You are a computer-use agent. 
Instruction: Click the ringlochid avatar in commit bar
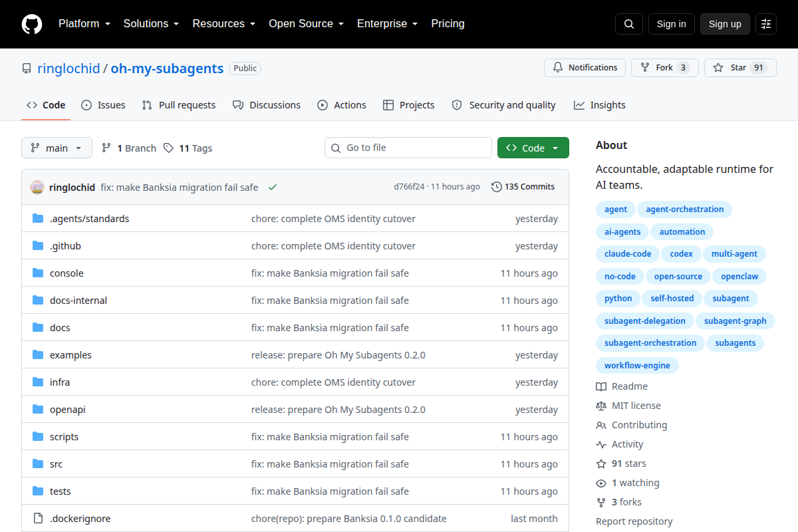[37, 188]
